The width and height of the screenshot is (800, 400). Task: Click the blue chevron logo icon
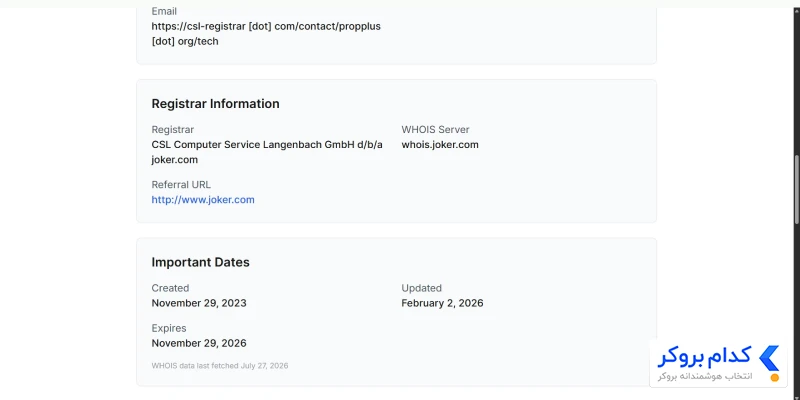[769, 358]
